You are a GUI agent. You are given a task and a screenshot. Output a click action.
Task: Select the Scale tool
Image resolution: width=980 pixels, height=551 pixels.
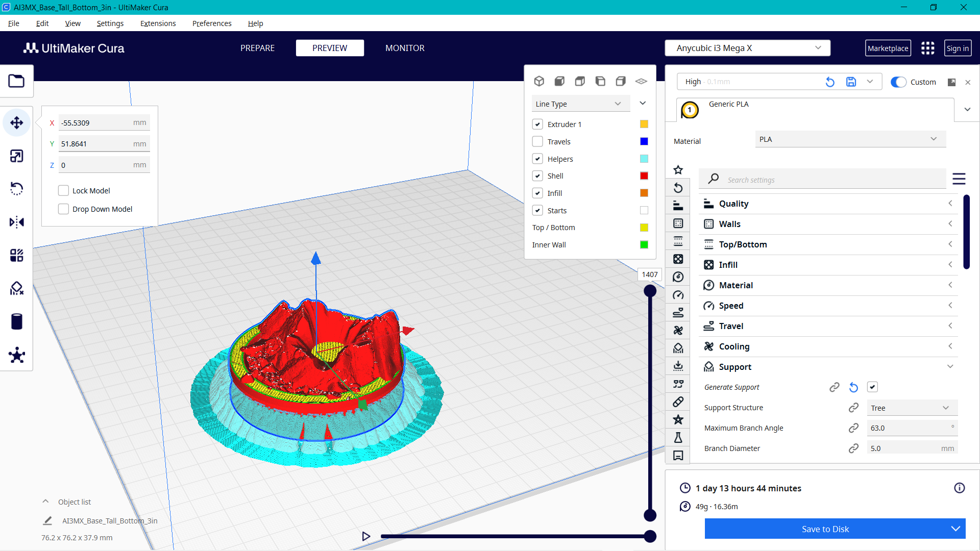coord(17,156)
